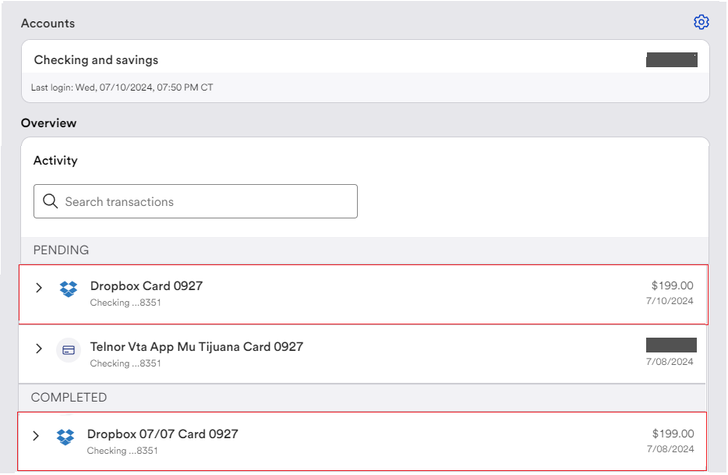This screenshot has height=475, width=728.
Task: Click the hidden Checking and savings balance
Action: tap(671, 60)
